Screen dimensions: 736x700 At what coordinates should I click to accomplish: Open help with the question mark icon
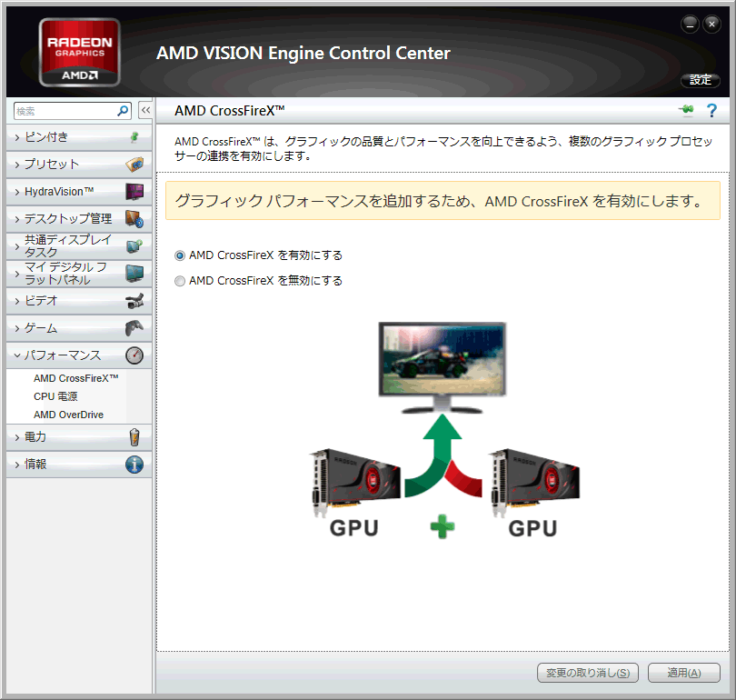711,110
